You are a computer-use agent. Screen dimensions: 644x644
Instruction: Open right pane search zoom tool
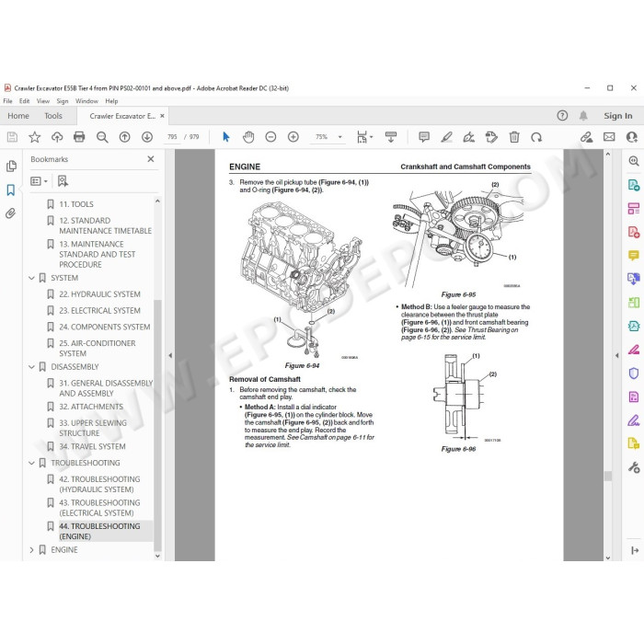[634, 161]
